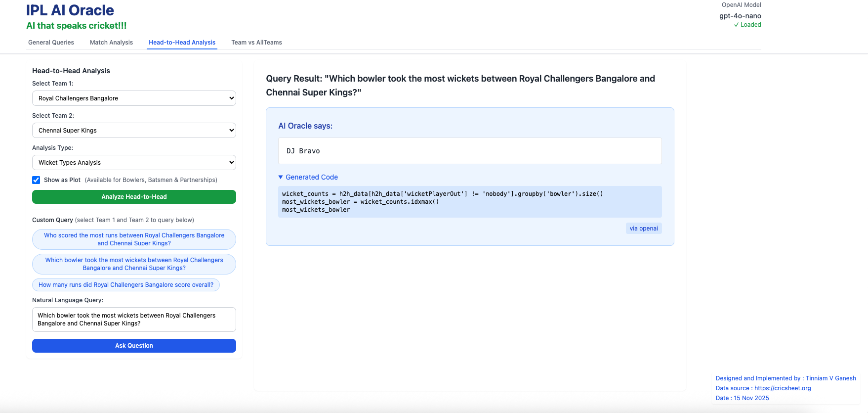Select 'How many runs did Royal Challengers' query

point(126,285)
